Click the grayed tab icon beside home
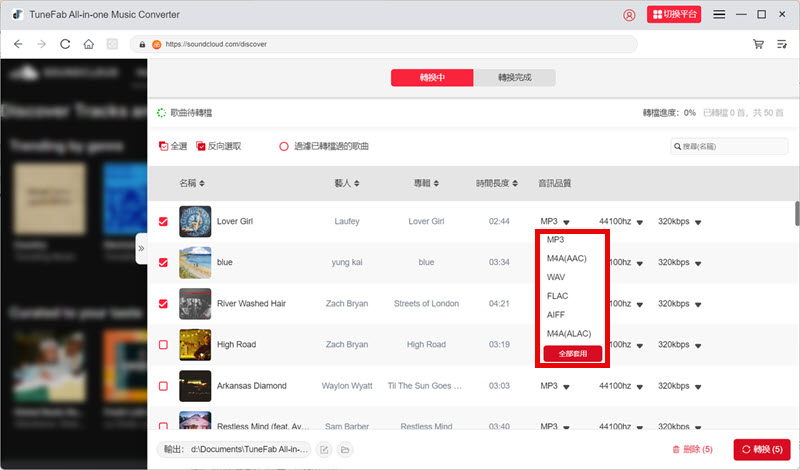Image resolution: width=800 pixels, height=470 pixels. pyautogui.click(x=112, y=44)
